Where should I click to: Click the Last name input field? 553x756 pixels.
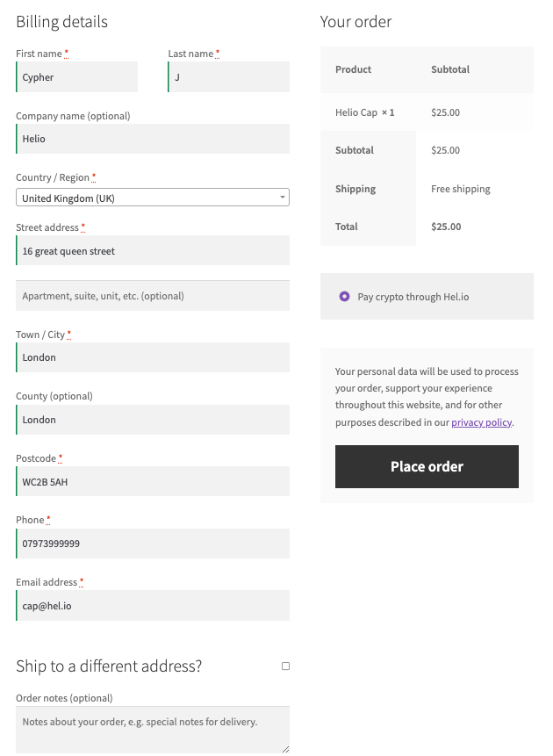[x=228, y=76]
